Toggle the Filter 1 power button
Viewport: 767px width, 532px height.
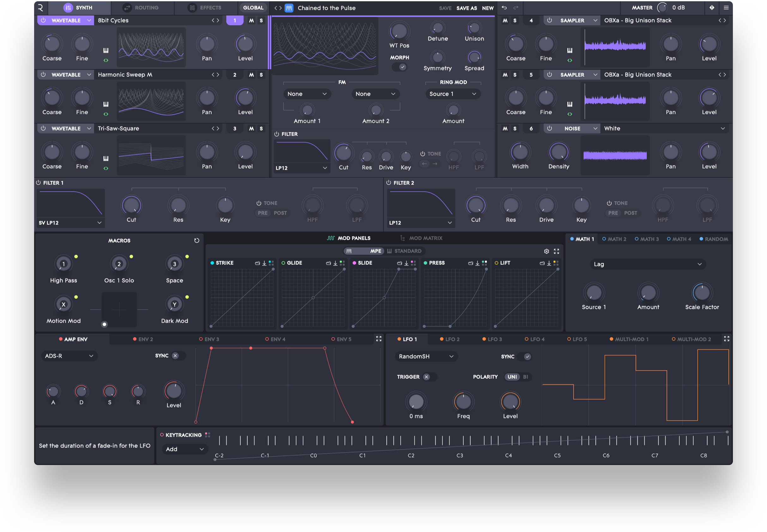tap(38, 183)
